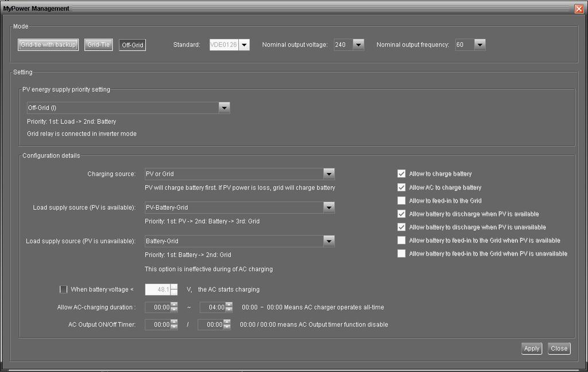Toggle Allow to charge battery checkbox
The image size is (588, 372).
(401, 174)
